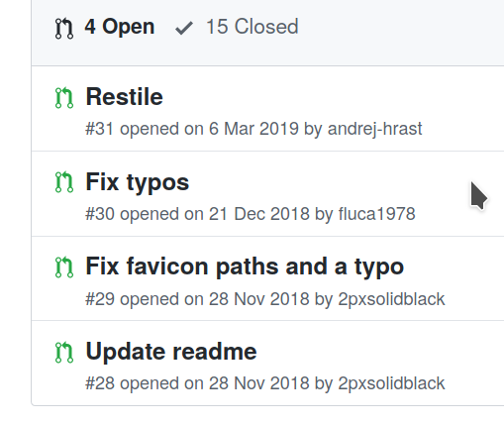Click the green pull request icon for Restile
The height and width of the screenshot is (425, 504).
point(64,97)
